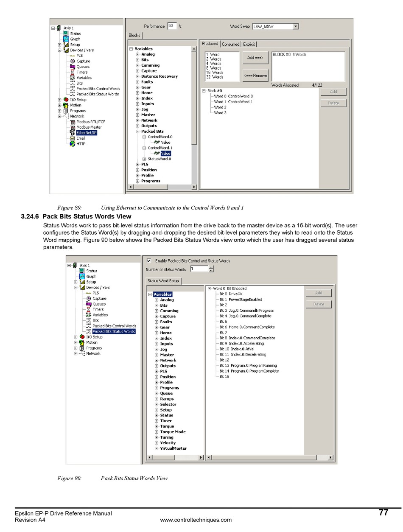Collapse the Network node in Figure 89 tree

coord(59,116)
